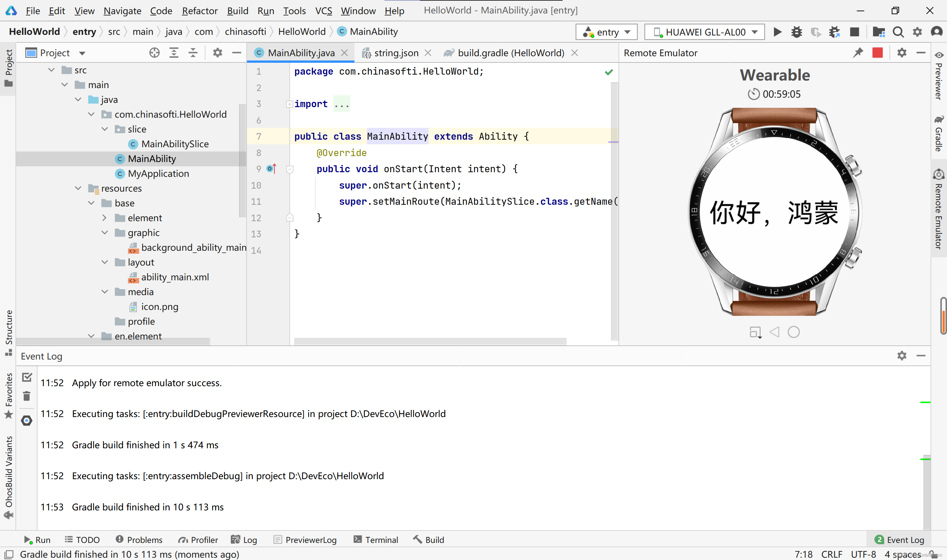947x560 pixels.
Task: Collapse the src folder
Action: point(52,70)
